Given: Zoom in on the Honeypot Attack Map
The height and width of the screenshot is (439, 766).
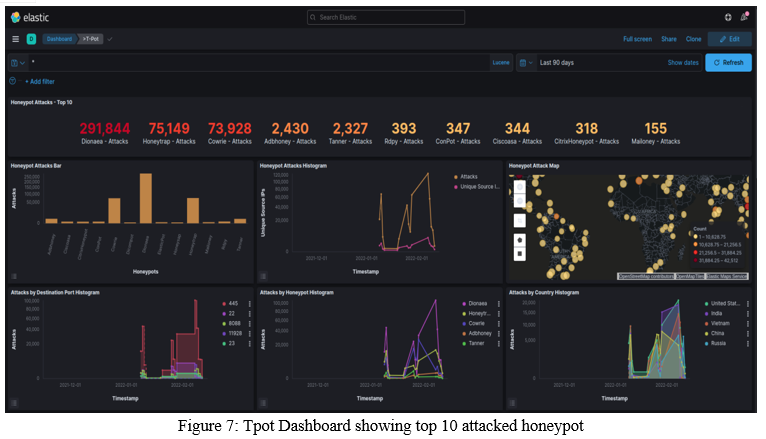Looking at the screenshot, I should click(x=520, y=187).
